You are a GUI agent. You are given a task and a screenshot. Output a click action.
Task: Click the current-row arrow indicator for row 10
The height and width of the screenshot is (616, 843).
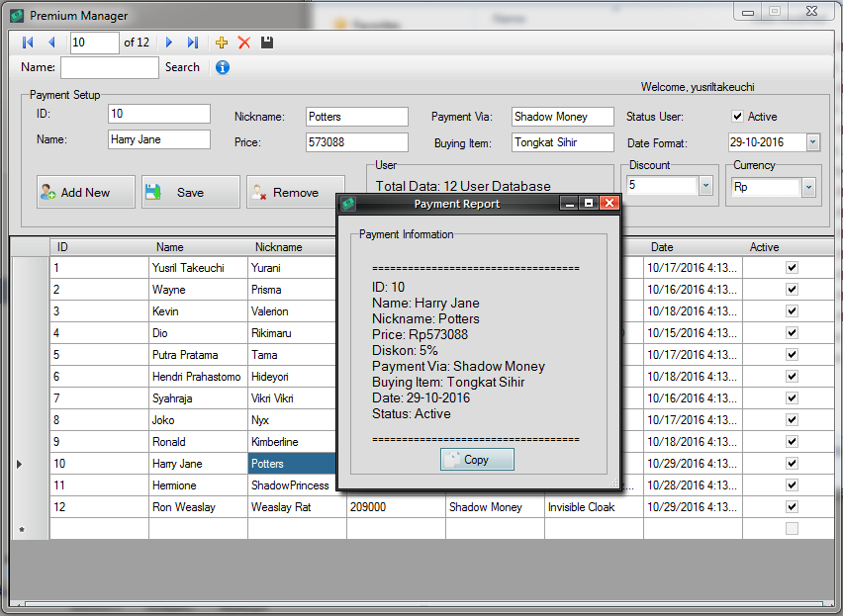click(20, 464)
